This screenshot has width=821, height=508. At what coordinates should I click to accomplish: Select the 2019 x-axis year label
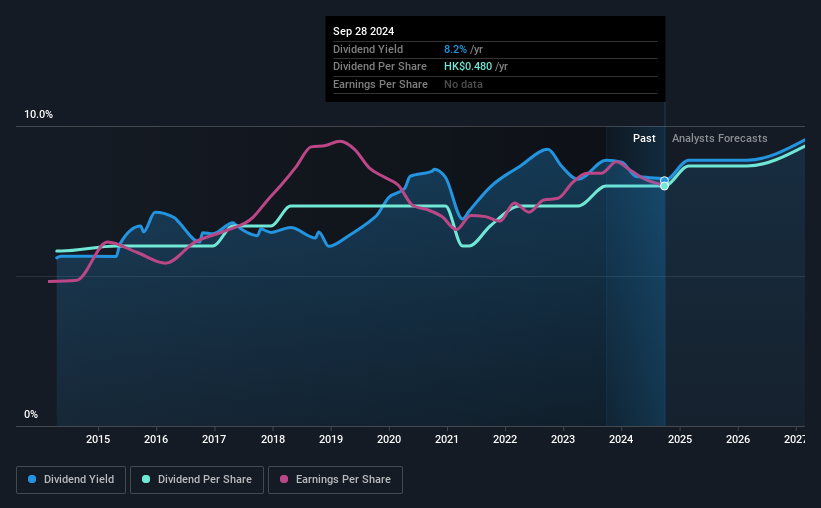pyautogui.click(x=331, y=439)
